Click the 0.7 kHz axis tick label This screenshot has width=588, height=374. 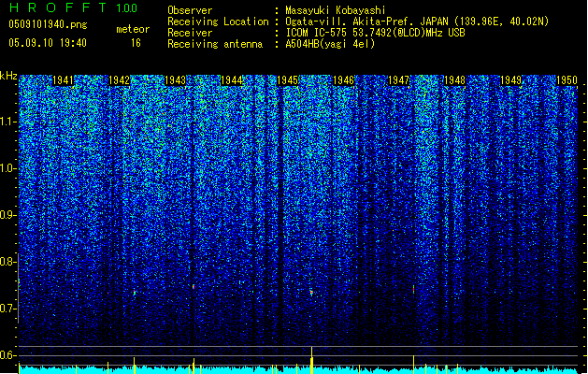(8, 309)
